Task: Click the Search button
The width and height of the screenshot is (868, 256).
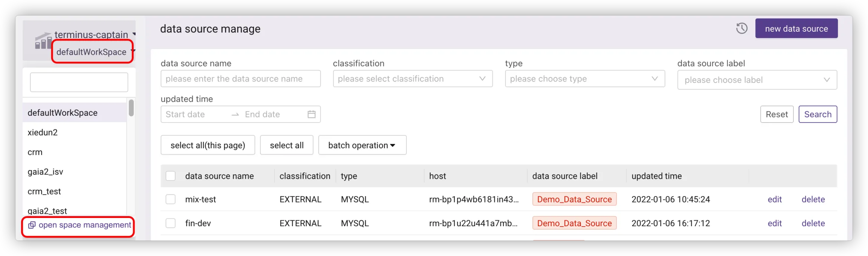Action: [818, 114]
